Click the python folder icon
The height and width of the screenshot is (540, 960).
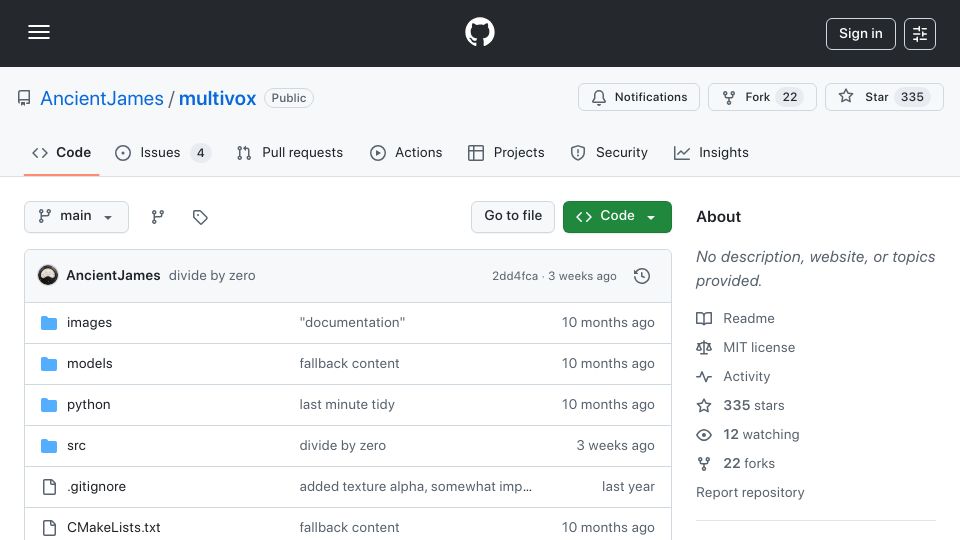pyautogui.click(x=49, y=405)
